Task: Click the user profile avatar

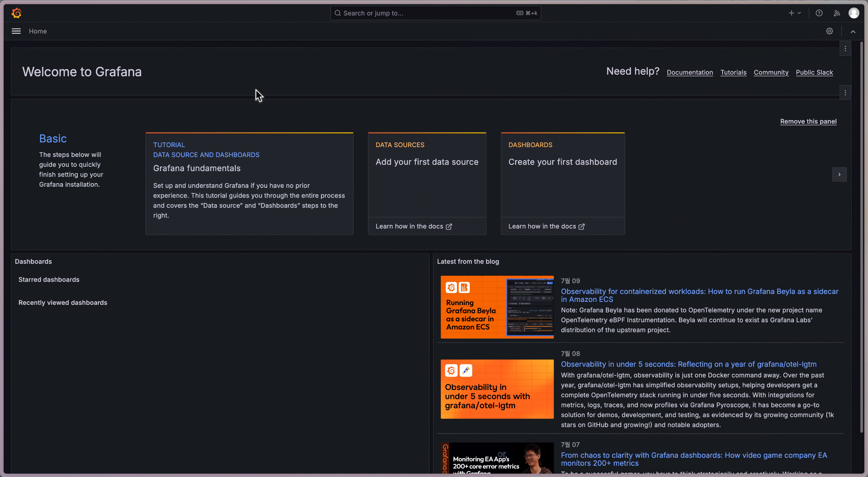Action: 853,13
